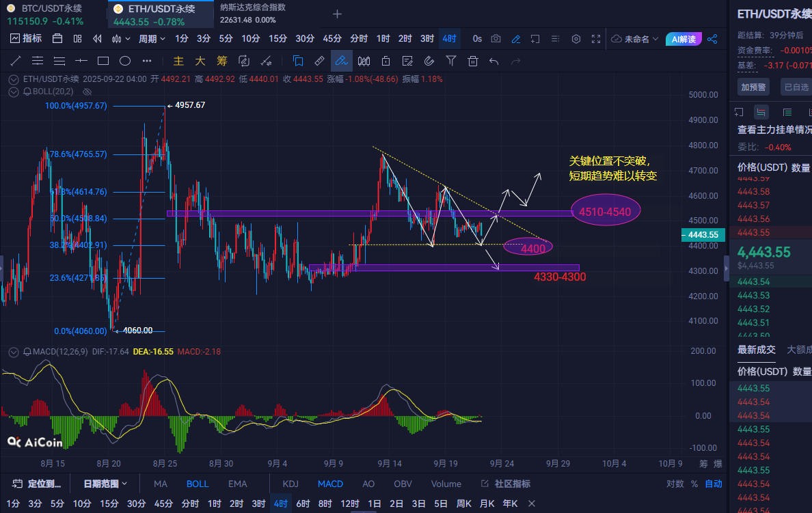Toggle the MA indicator
Viewport: 812px width, 513px height.
click(x=161, y=484)
